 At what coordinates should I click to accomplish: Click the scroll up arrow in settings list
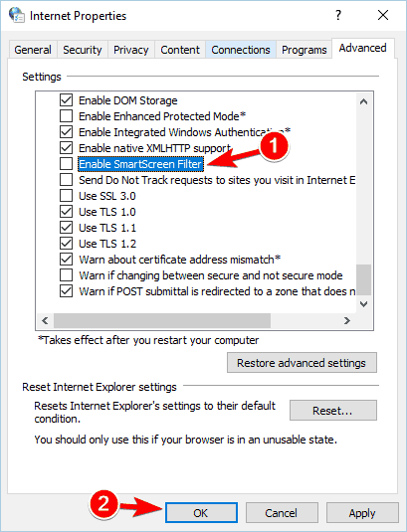pyautogui.click(x=364, y=101)
